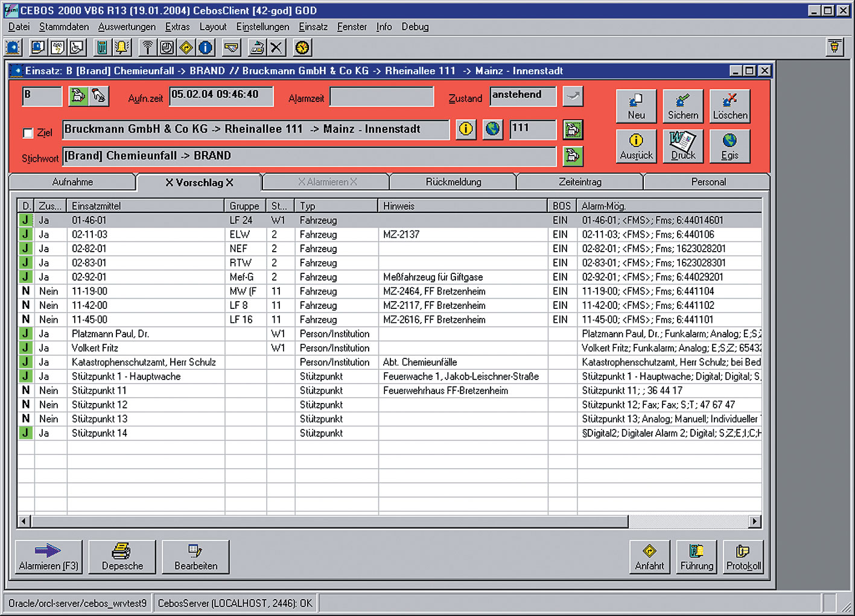The height and width of the screenshot is (616, 855).
Task: Click the blue siren light toolbar icon
Action: (13, 48)
